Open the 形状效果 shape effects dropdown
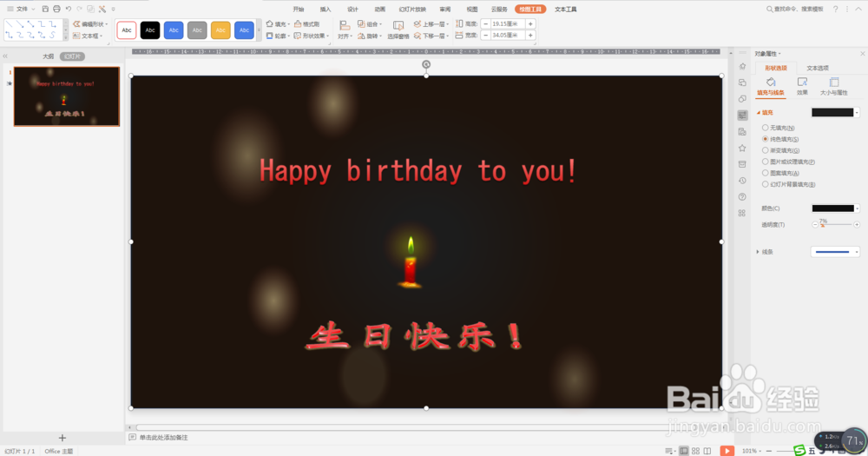 (312, 36)
